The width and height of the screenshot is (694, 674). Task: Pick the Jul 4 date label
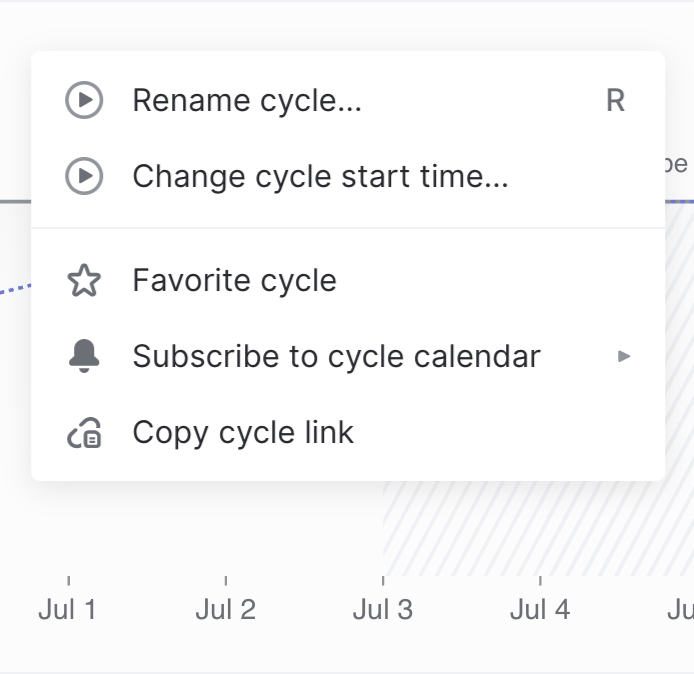(x=540, y=609)
